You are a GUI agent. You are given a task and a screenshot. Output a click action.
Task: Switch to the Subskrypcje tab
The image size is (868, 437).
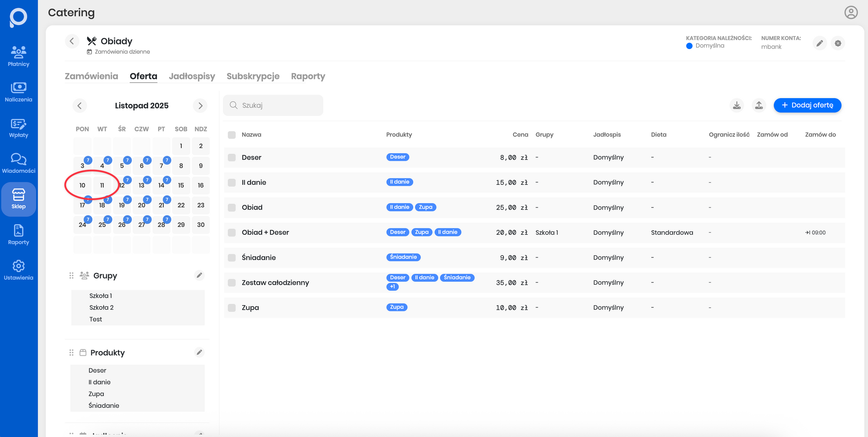253,76
